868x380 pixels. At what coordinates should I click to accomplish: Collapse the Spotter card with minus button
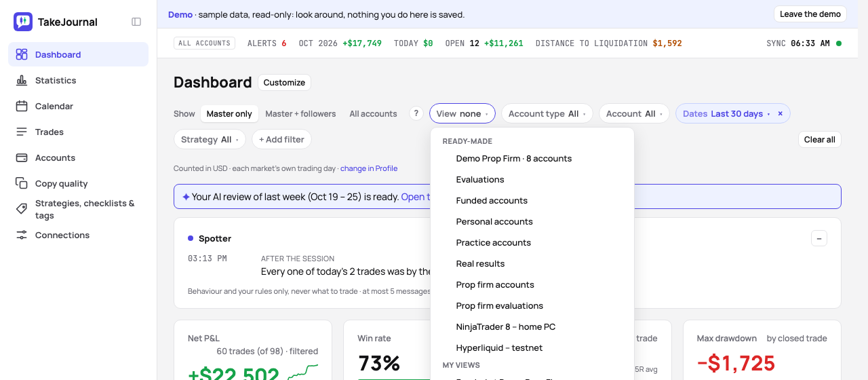click(819, 238)
